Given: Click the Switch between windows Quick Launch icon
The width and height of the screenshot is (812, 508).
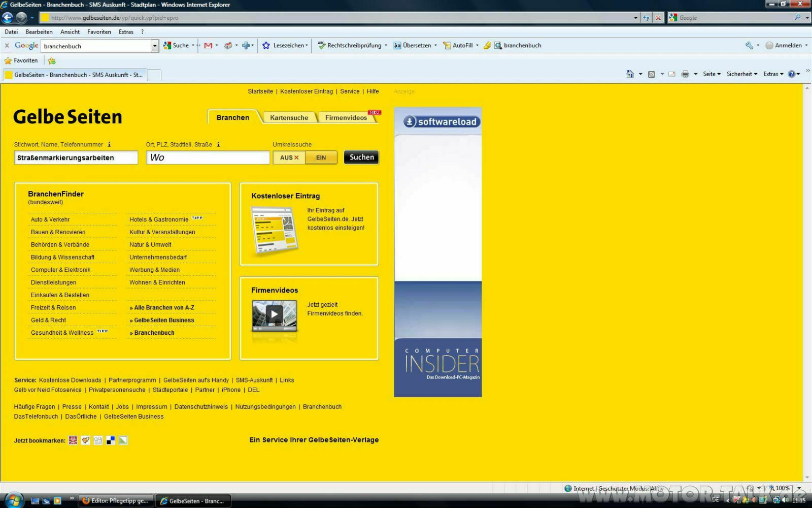Looking at the screenshot, I should click(x=46, y=501).
